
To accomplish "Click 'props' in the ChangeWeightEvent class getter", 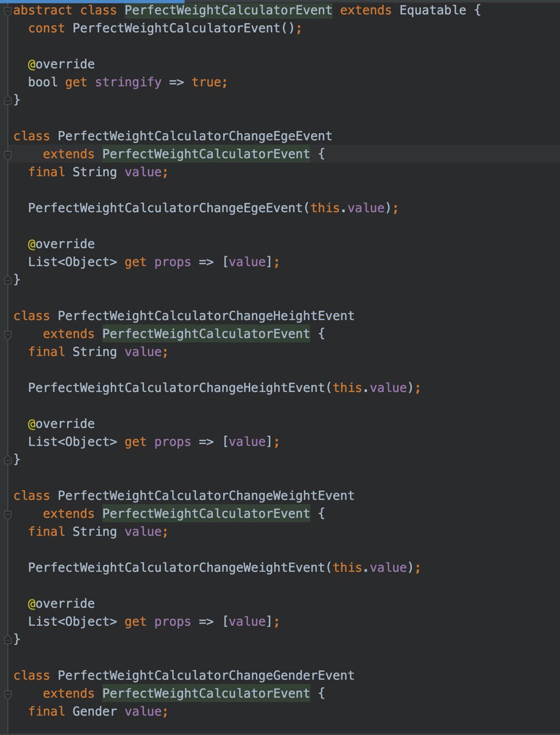I will [x=173, y=622].
